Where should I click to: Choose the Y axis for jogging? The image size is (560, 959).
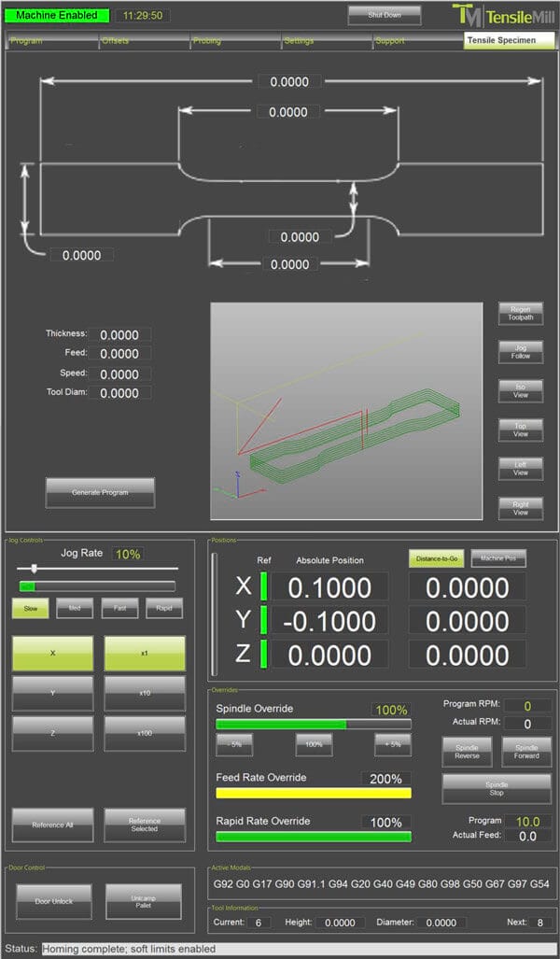pos(52,694)
